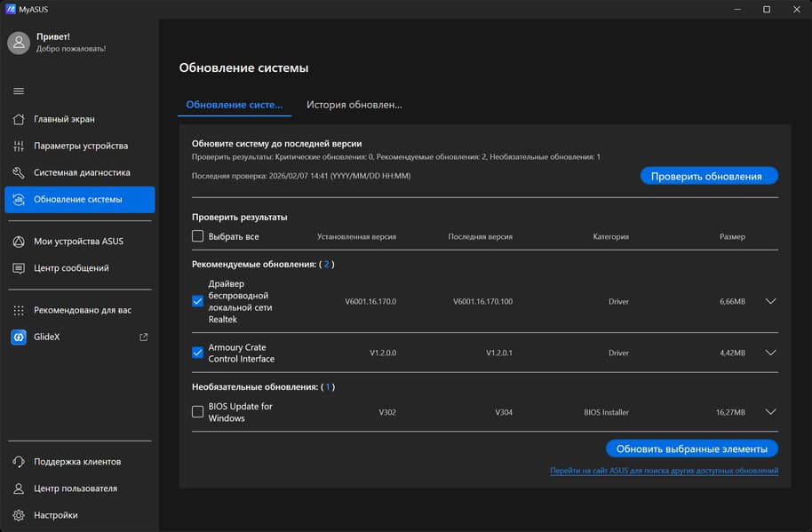
Task: Select Обновление системы in sidebar menu
Action: pyautogui.click(x=79, y=200)
